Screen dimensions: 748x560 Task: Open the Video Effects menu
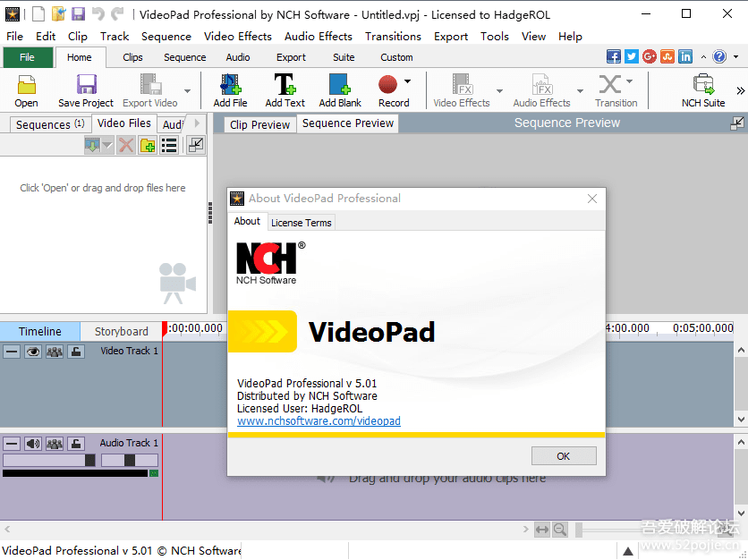point(238,37)
